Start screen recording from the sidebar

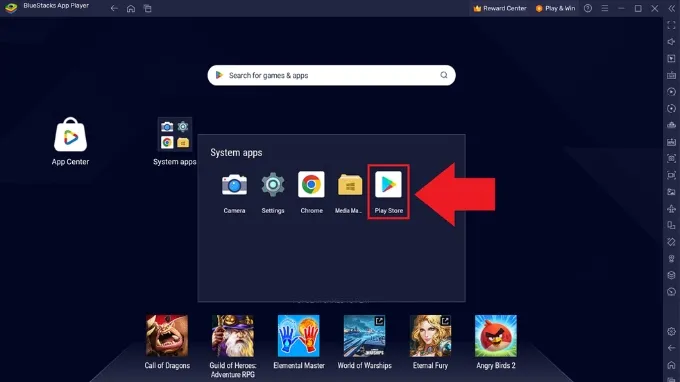coord(671,175)
